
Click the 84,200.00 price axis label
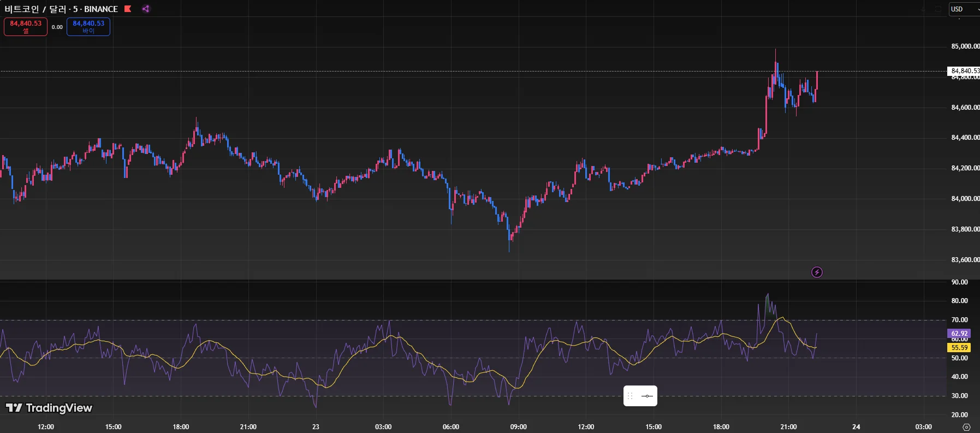coord(965,168)
